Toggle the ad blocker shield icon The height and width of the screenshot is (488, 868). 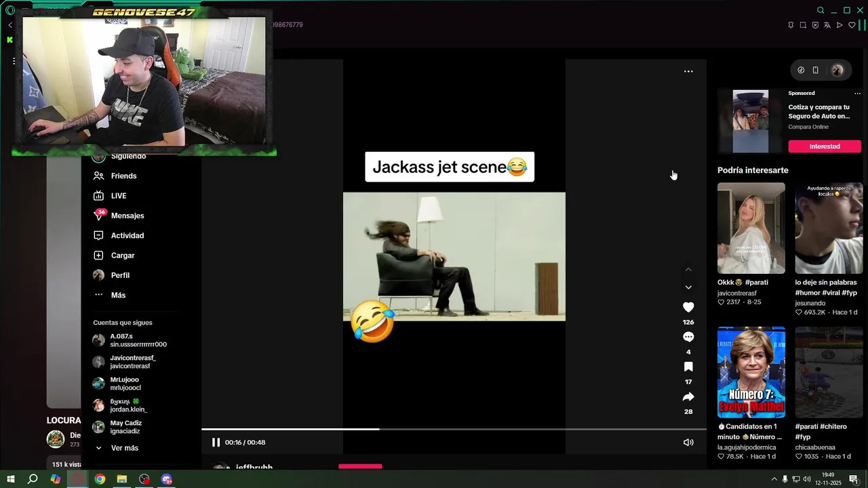pos(815,25)
